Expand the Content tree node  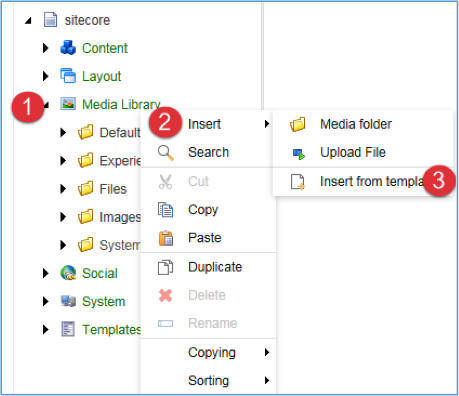pyautogui.click(x=46, y=48)
